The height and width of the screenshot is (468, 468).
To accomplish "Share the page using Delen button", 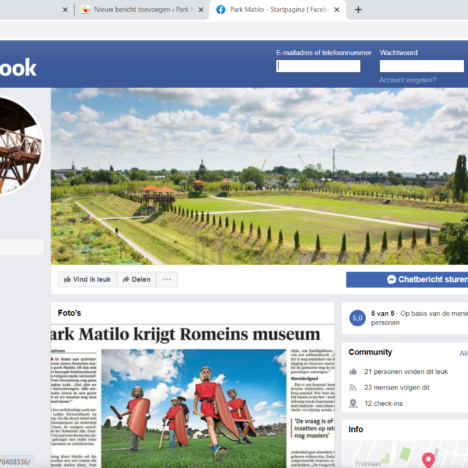I will pyautogui.click(x=136, y=279).
